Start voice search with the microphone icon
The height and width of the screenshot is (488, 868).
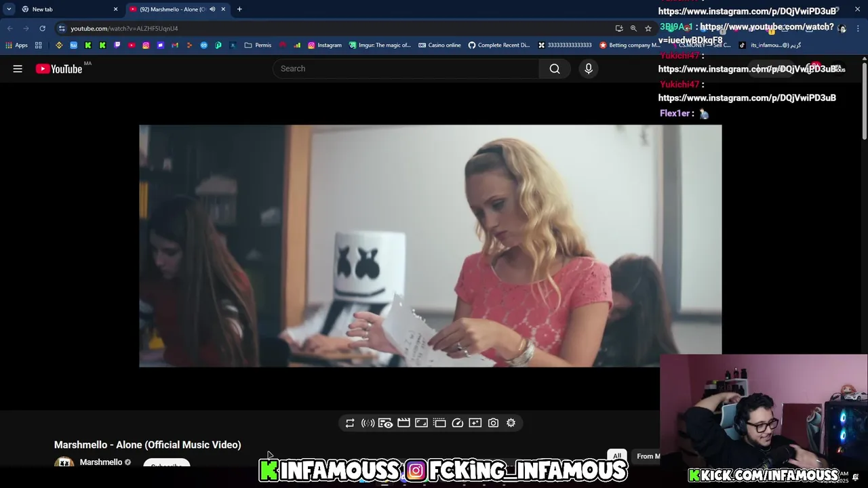point(589,68)
